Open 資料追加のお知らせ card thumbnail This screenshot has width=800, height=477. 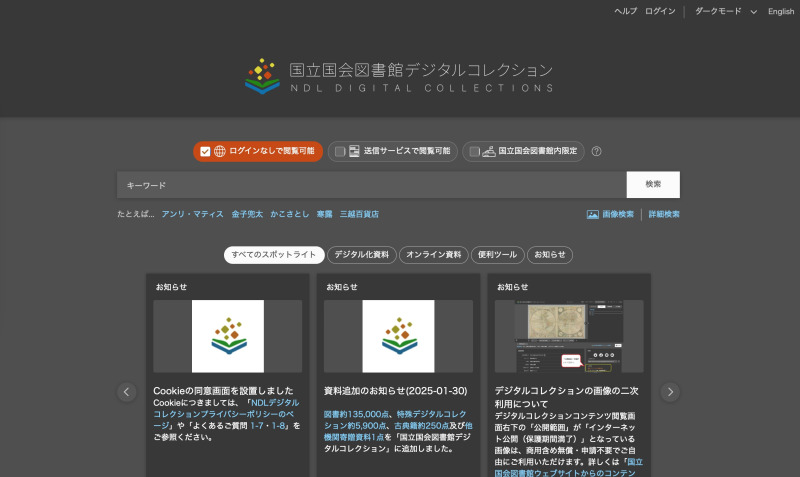(x=398, y=336)
